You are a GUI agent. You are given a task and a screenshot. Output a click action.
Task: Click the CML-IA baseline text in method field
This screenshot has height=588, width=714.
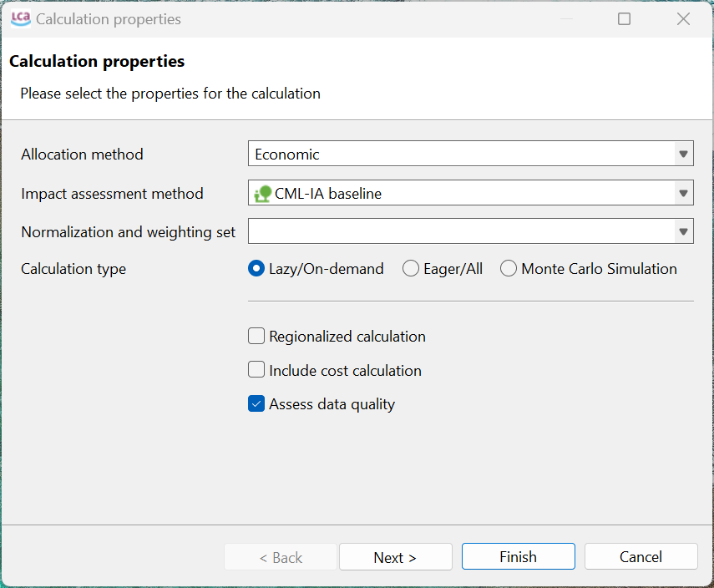click(328, 194)
